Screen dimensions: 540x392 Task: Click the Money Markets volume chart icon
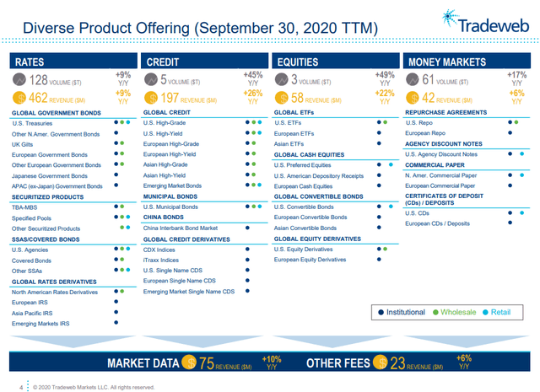[413, 79]
